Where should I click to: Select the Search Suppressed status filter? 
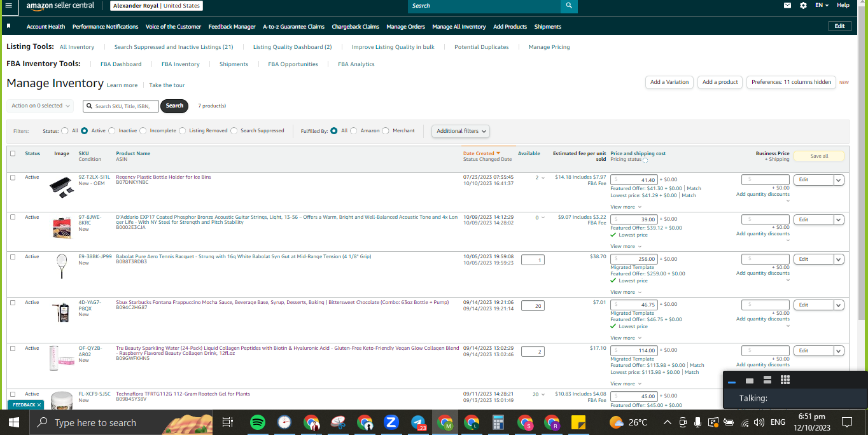(x=234, y=131)
